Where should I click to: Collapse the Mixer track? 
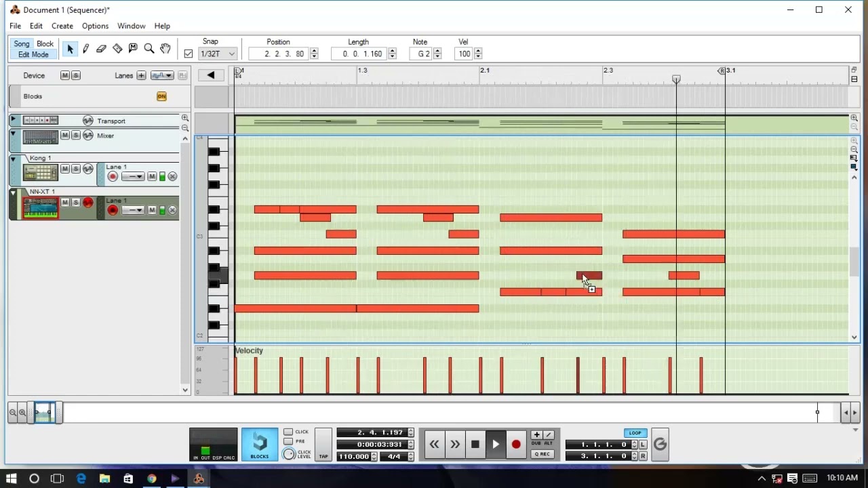tap(13, 134)
